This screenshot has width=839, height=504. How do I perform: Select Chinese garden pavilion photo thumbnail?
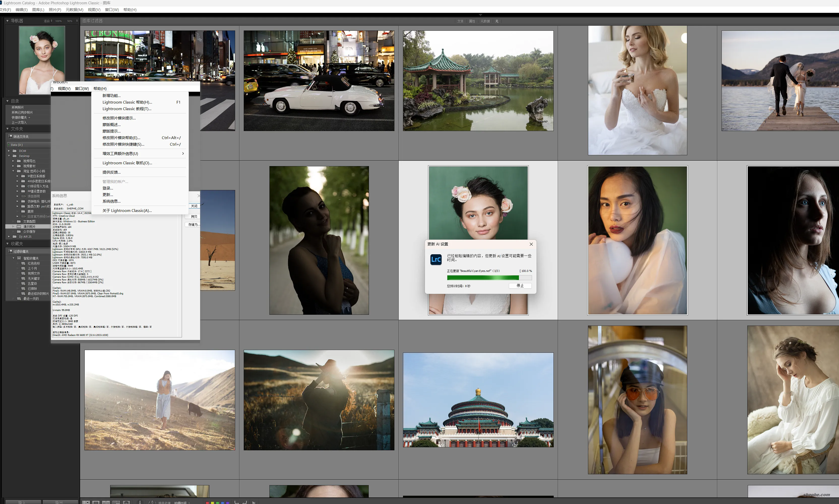pyautogui.click(x=478, y=81)
